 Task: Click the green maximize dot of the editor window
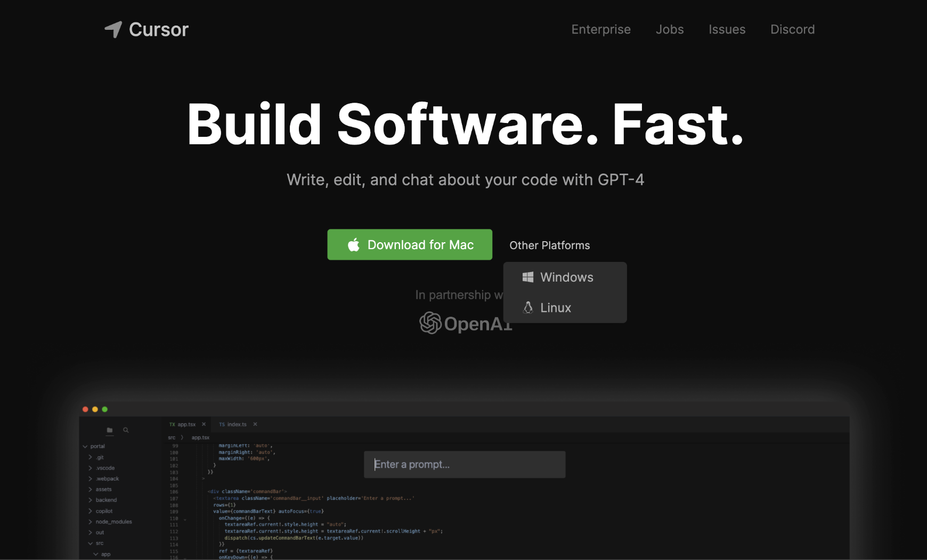coord(104,409)
